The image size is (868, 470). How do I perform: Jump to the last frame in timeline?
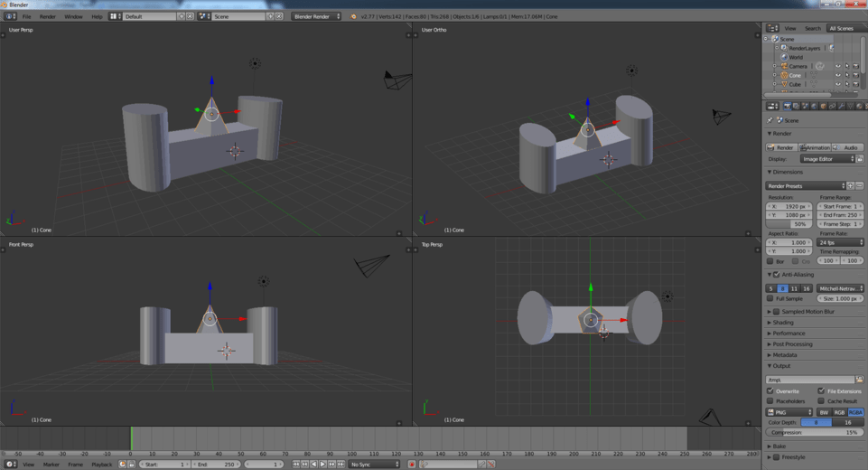tap(341, 465)
